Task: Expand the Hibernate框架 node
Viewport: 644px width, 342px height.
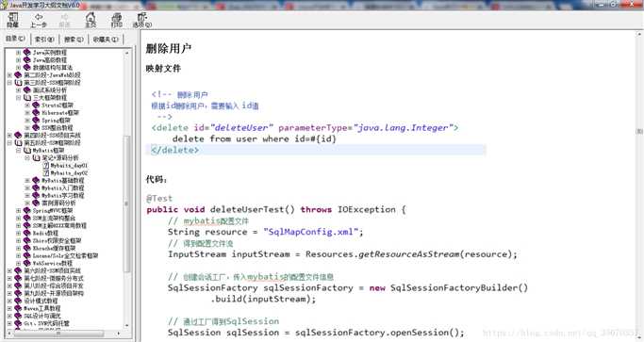Action: [x=27, y=112]
